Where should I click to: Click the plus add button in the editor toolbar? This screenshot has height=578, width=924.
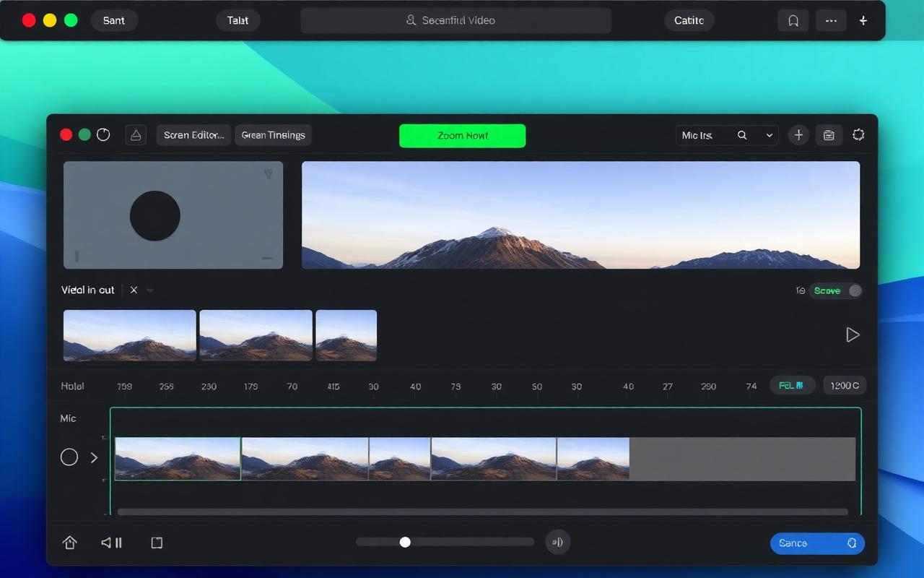798,135
